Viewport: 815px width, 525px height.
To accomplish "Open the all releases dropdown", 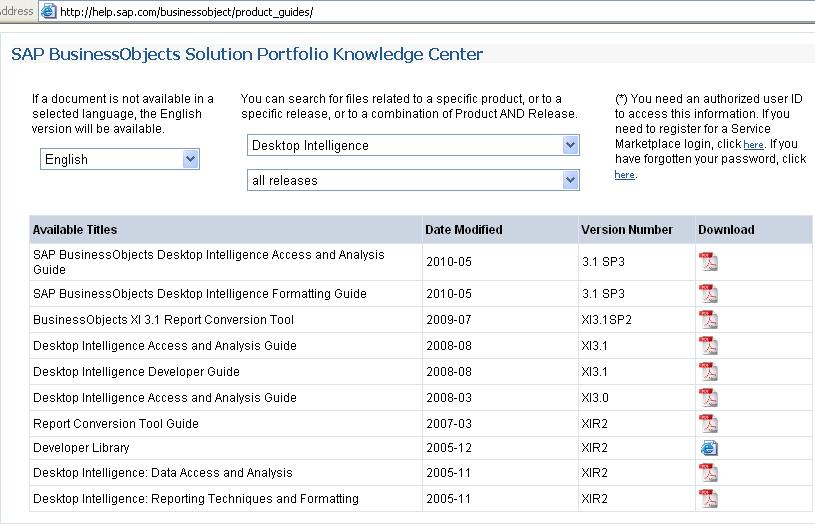I will [413, 180].
